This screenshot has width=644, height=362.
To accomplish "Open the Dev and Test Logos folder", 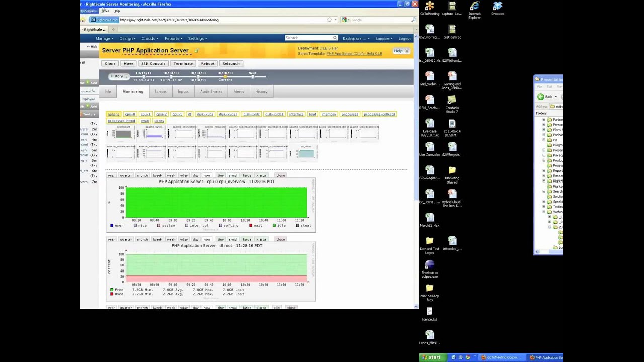I will click(x=429, y=245).
